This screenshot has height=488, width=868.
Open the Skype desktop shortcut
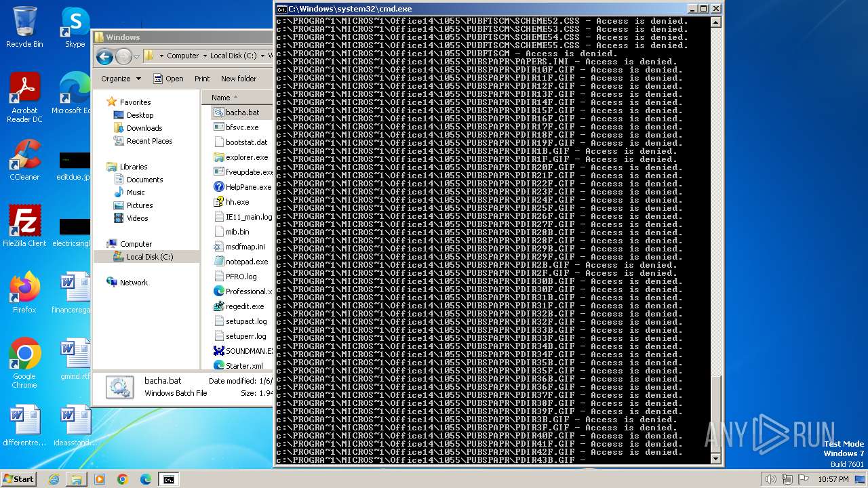point(75,27)
